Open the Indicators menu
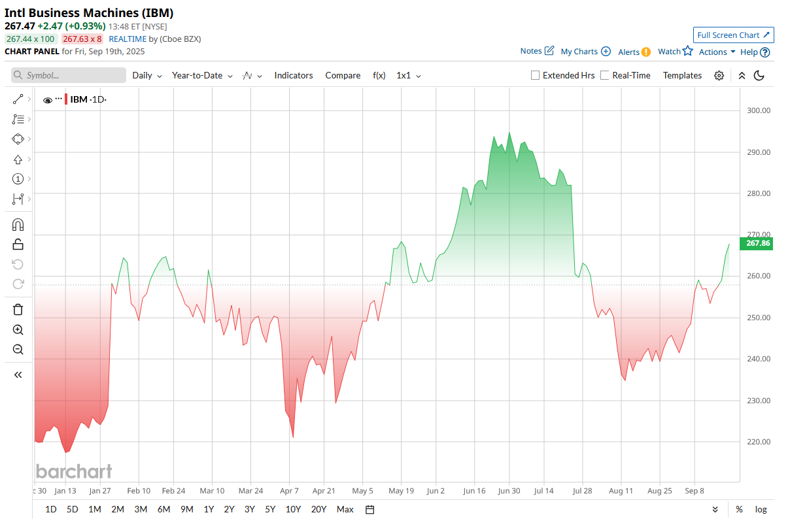Screen dimensions: 790x532 294,76
